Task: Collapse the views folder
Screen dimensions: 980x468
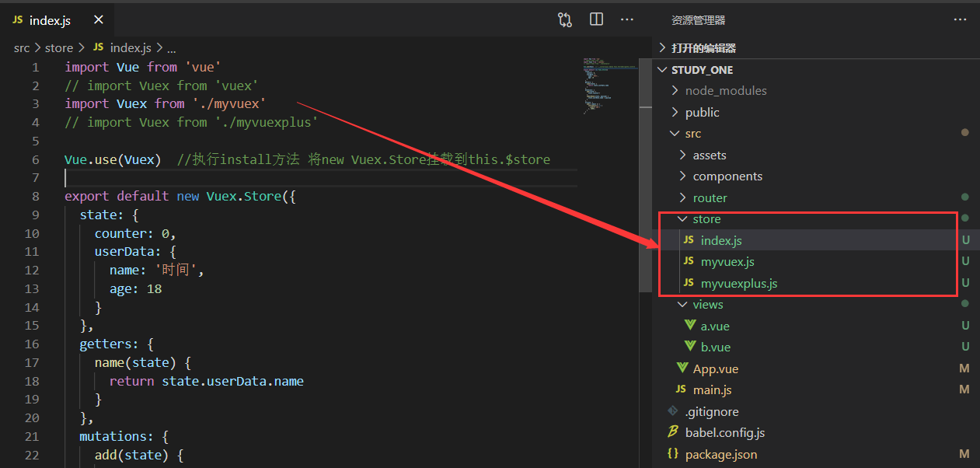Action: 682,305
